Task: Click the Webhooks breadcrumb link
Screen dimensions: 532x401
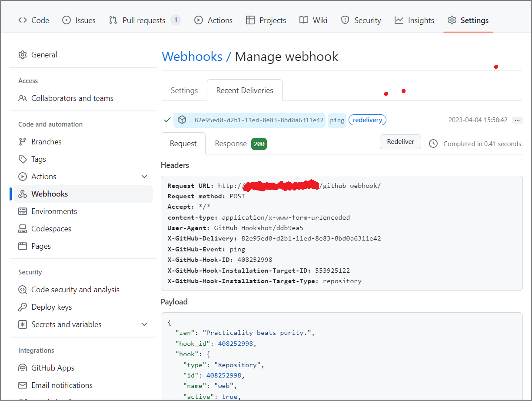Action: click(x=192, y=57)
